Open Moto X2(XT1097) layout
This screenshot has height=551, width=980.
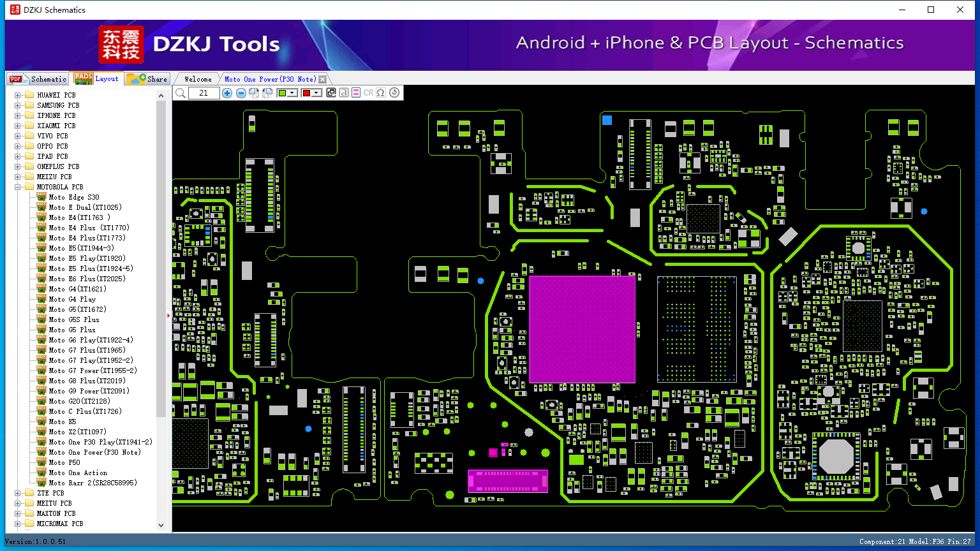click(77, 432)
